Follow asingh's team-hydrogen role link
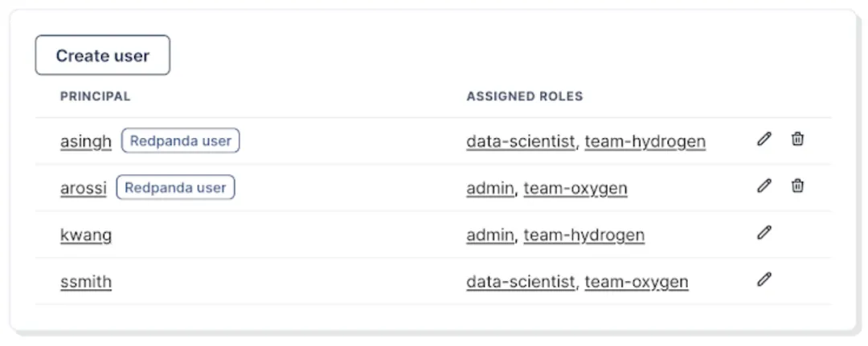Screen dimensions: 868x346 [x=645, y=142]
